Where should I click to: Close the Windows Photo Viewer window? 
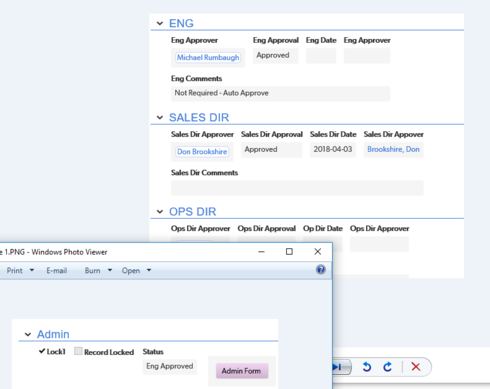[x=318, y=252]
